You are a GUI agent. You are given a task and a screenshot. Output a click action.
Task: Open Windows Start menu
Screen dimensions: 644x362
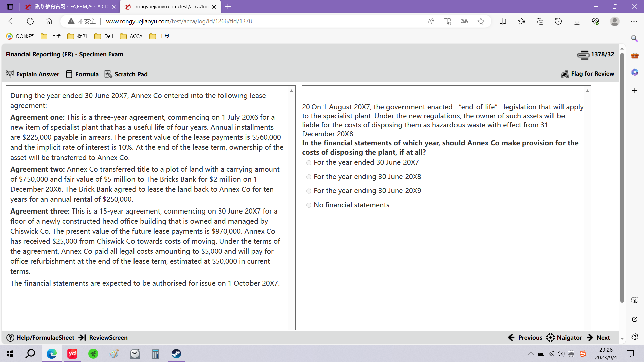coord(10,354)
